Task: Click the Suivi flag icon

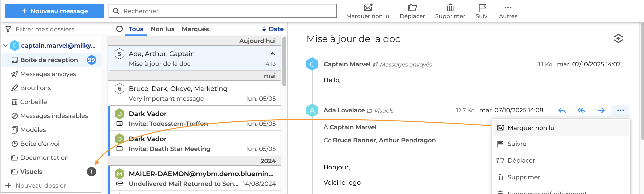Action: 482,8
